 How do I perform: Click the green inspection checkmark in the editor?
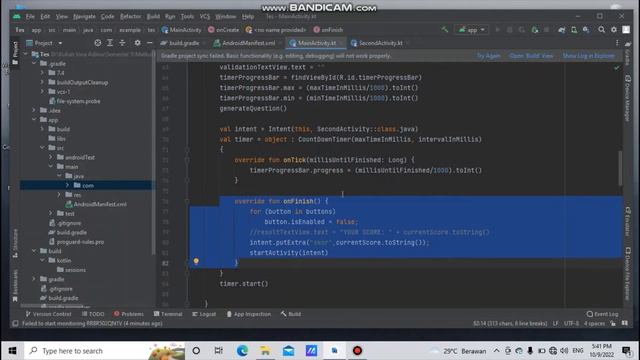(x=617, y=67)
